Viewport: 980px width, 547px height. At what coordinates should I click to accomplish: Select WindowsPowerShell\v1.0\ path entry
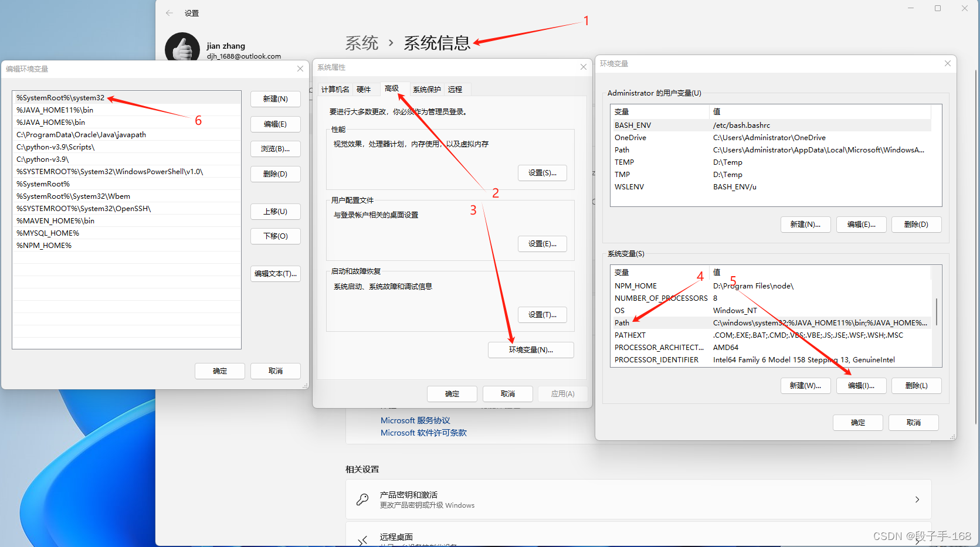pos(127,172)
